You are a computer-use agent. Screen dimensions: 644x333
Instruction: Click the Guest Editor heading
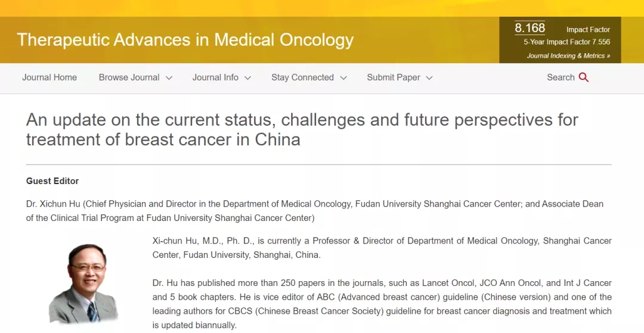pos(52,181)
